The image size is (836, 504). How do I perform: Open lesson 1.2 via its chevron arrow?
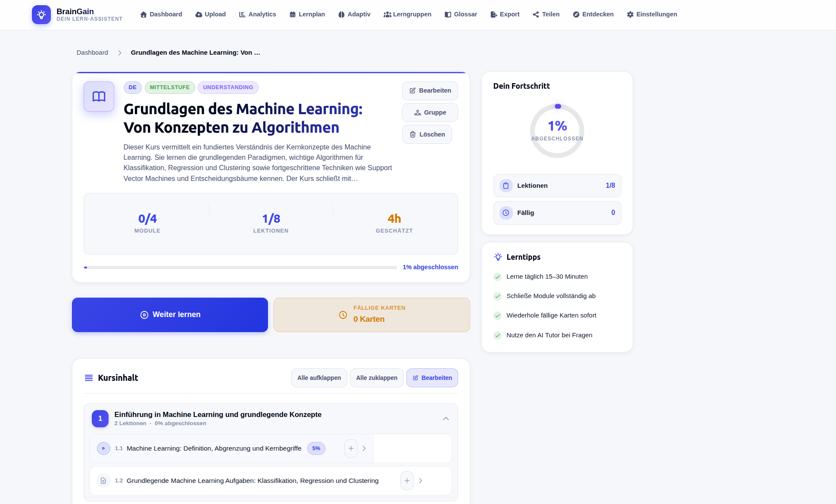coord(421,481)
